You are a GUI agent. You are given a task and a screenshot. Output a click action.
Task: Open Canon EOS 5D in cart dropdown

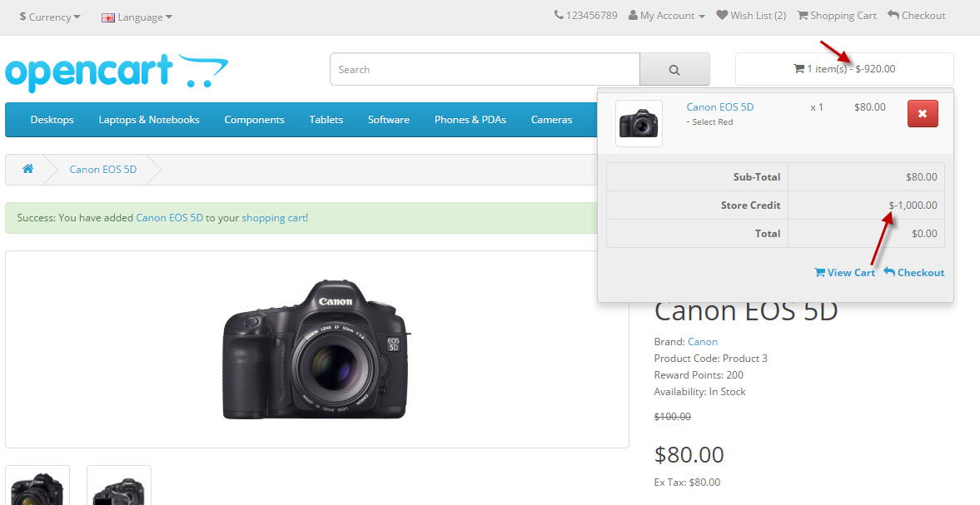pos(720,106)
